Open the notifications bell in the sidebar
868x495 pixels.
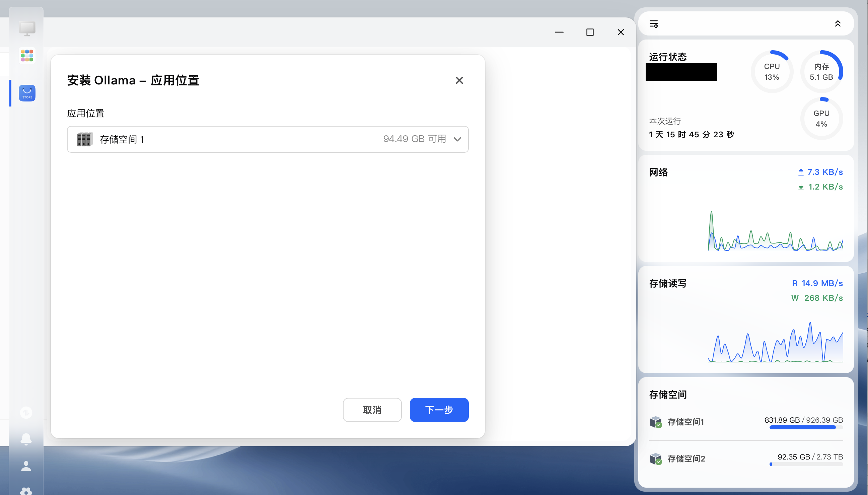[26, 439]
